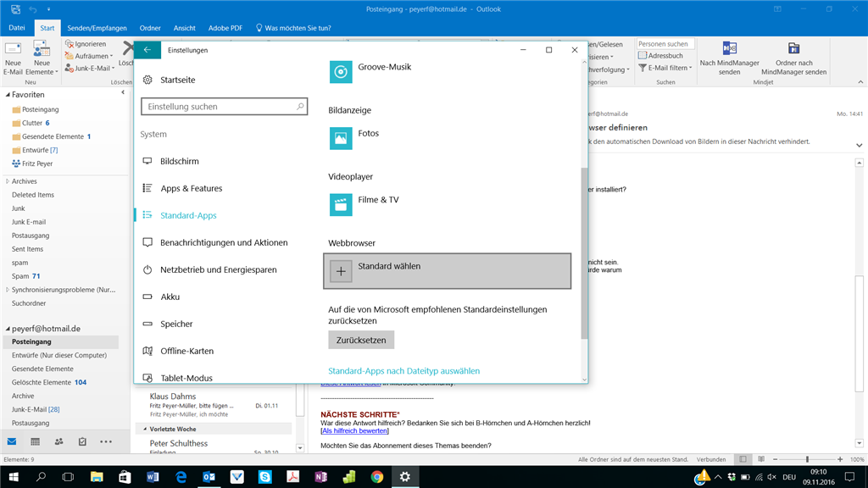Open Google Chrome from the taskbar
Screen dimensions: 868x488
point(377,476)
